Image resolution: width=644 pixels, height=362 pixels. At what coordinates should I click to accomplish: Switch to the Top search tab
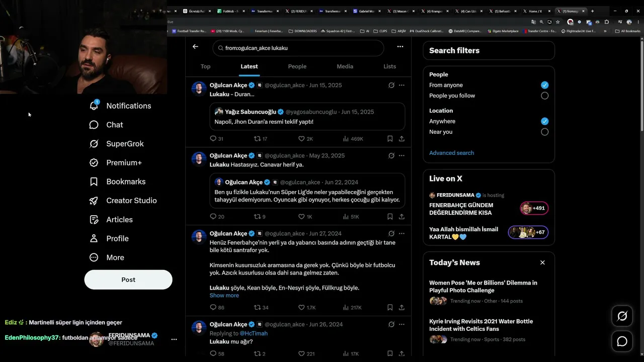(205, 66)
